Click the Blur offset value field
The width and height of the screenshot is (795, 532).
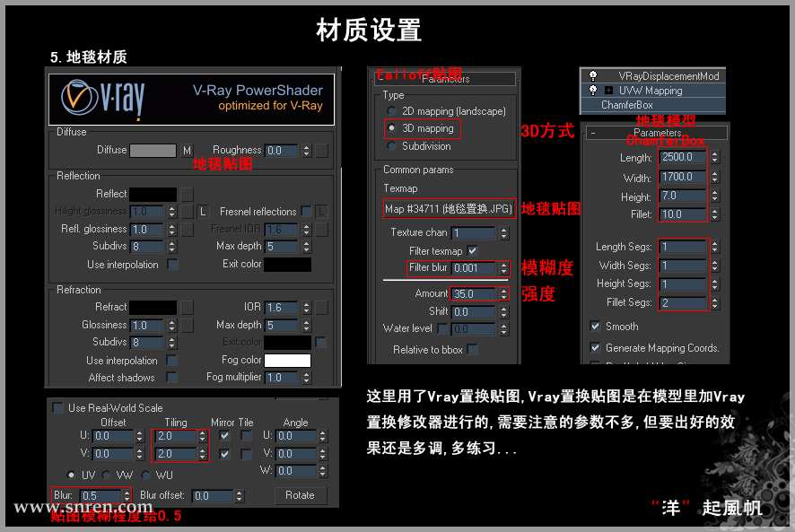[213, 496]
